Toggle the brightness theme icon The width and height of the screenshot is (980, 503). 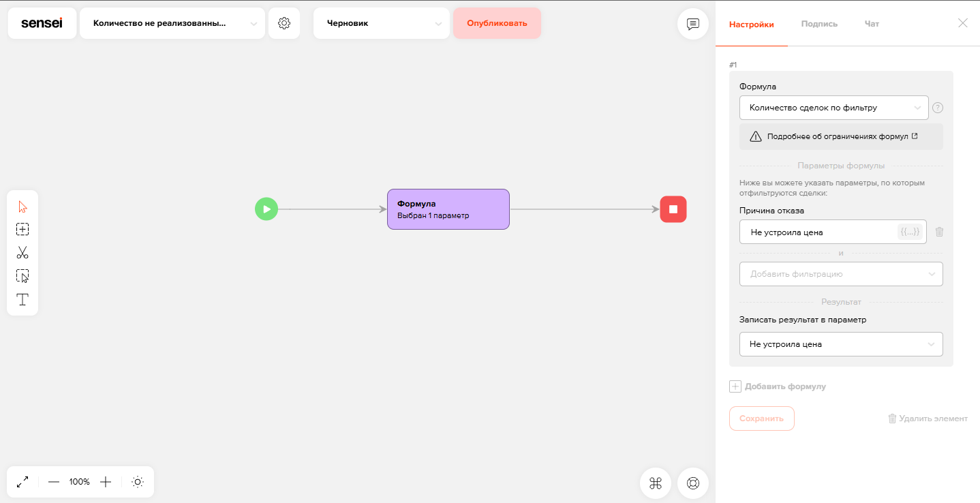138,482
